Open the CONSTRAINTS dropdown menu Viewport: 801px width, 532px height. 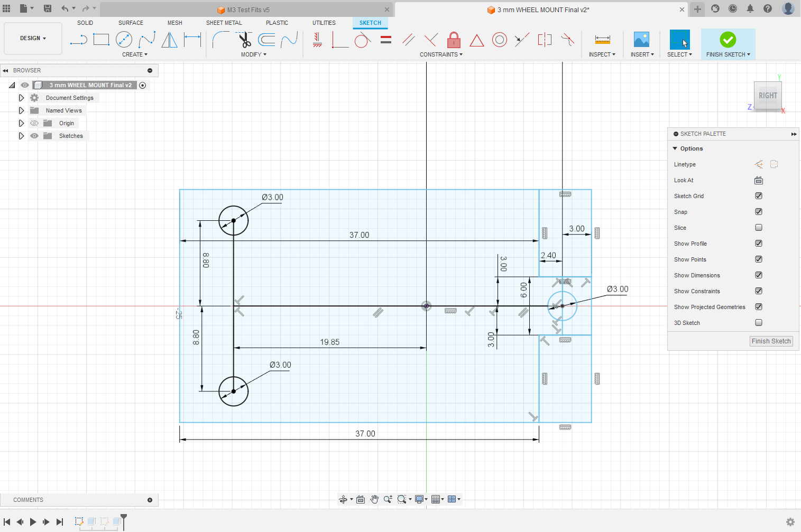(x=441, y=54)
